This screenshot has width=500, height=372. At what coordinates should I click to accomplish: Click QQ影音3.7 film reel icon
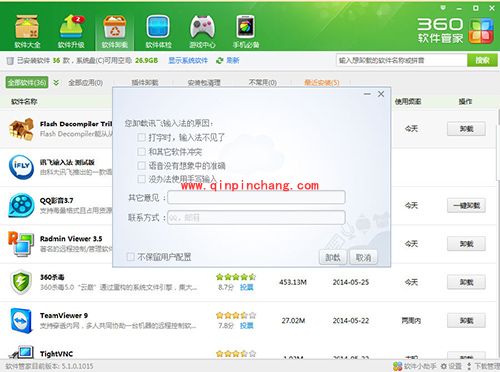pos(21,205)
